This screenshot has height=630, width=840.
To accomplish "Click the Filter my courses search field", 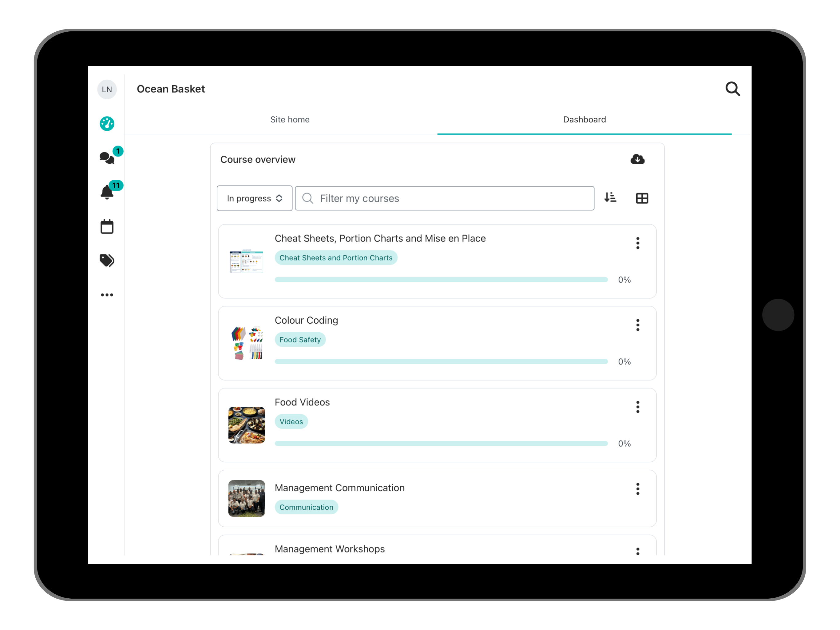I will pos(444,198).
